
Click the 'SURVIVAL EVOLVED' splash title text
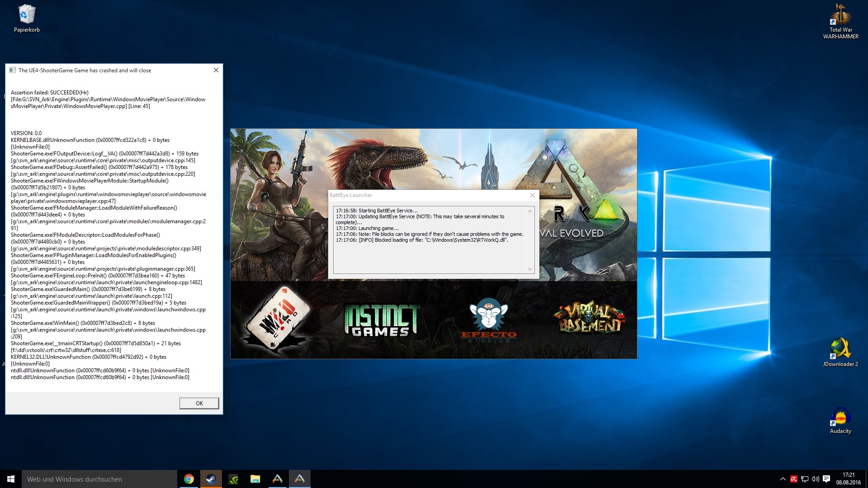coord(572,233)
